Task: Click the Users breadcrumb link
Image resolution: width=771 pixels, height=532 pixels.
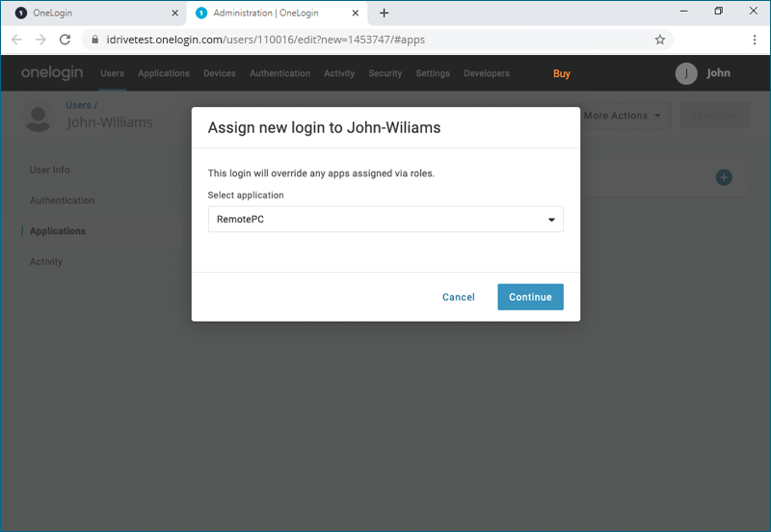Action: click(x=78, y=105)
